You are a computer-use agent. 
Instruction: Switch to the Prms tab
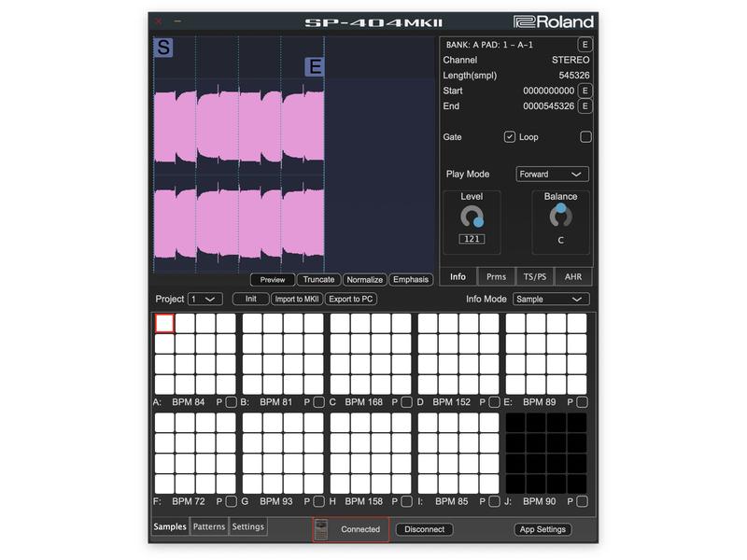pos(496,276)
